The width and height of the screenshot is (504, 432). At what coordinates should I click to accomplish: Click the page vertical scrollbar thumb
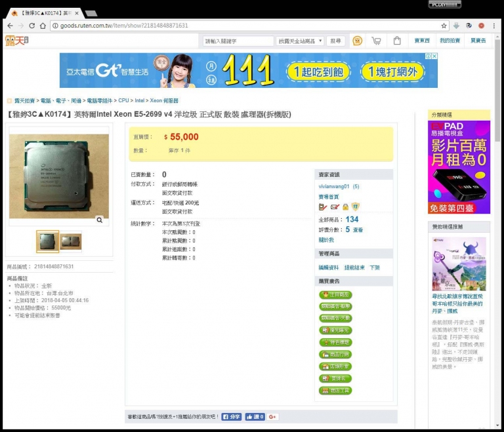(497, 92)
